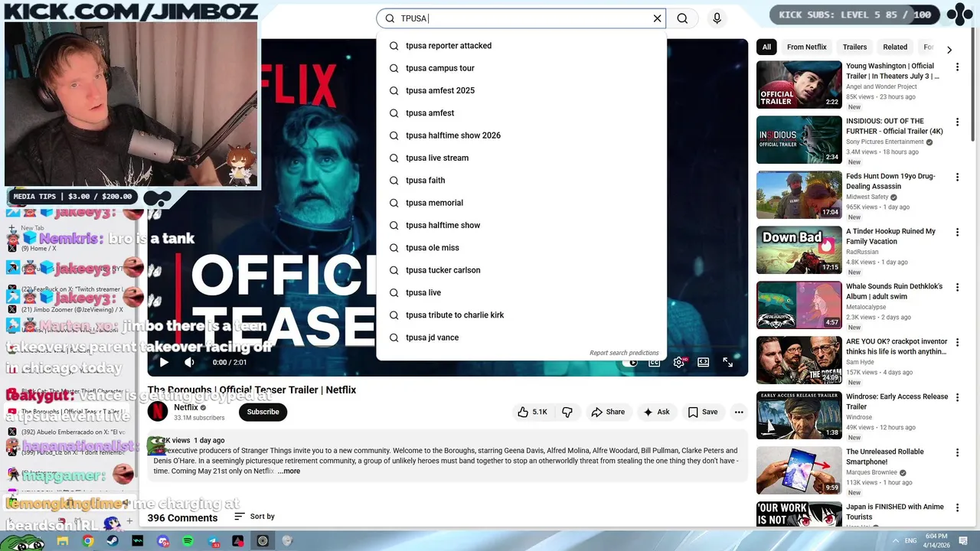Select suggestion tpusa campus tour
This screenshot has height=551, width=980.
521,68
